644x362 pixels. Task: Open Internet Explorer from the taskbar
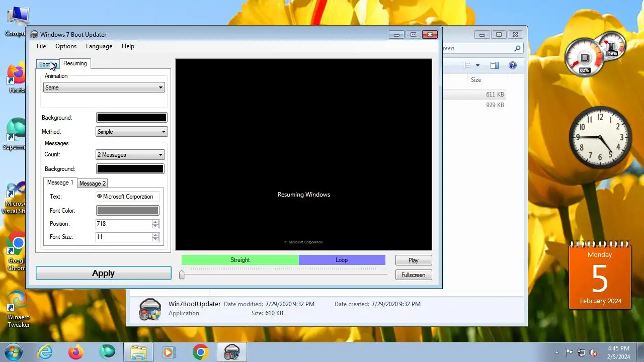(45, 352)
